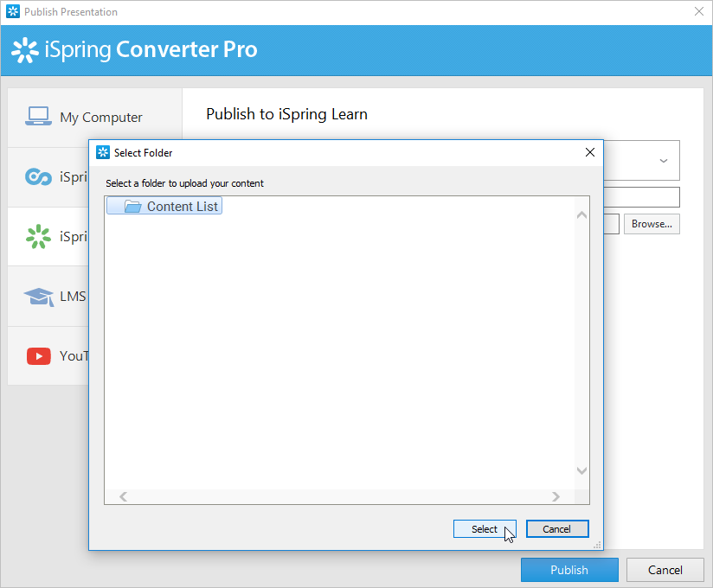Click the left arrow of horizontal scrollbar
This screenshot has width=713, height=588.
tap(123, 496)
